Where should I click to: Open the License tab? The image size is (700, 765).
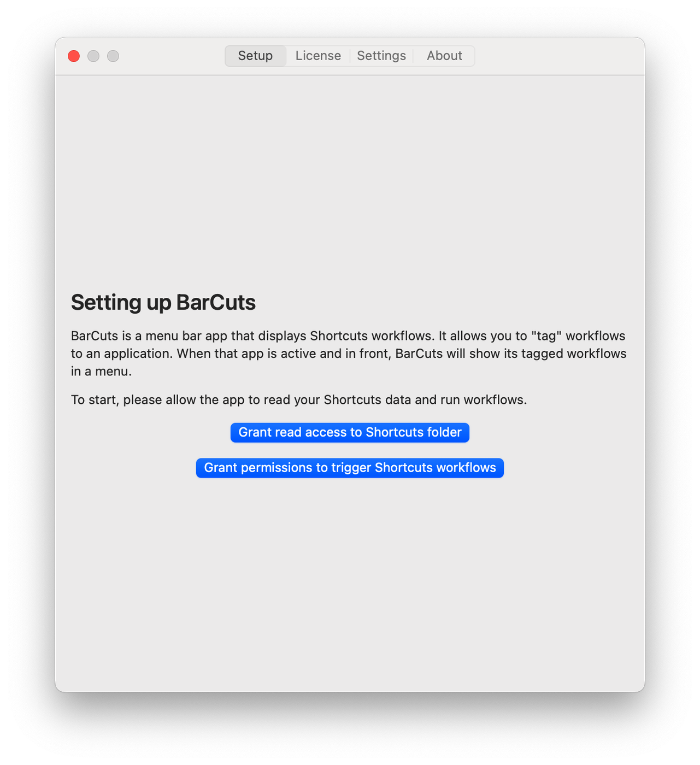[318, 56]
